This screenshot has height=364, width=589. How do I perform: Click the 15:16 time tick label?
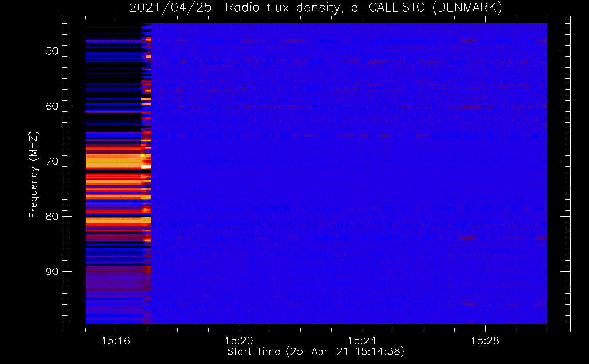click(x=116, y=341)
